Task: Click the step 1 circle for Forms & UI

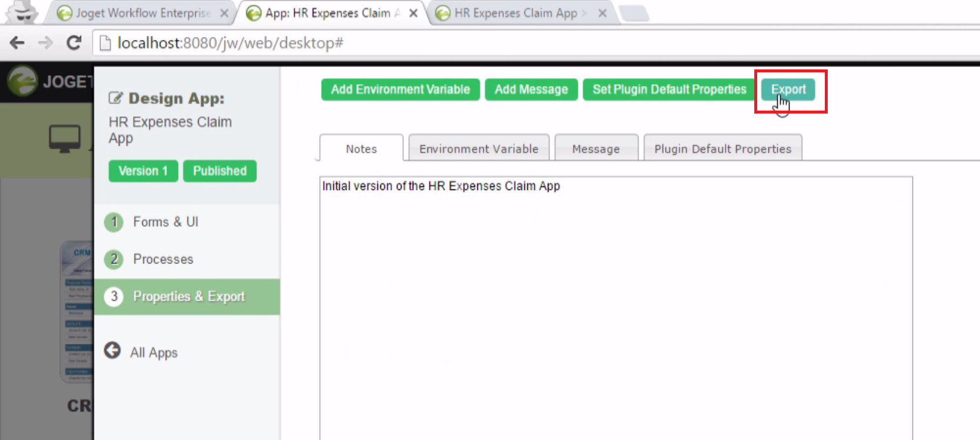Action: [x=114, y=222]
